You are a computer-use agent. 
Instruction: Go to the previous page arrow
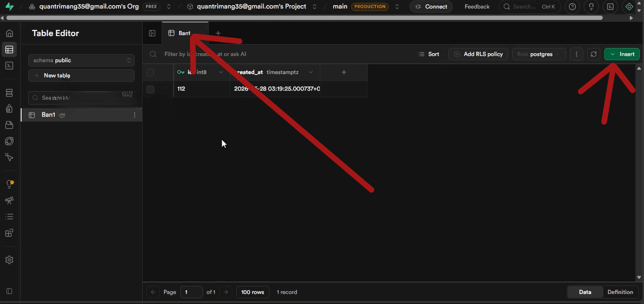point(153,292)
